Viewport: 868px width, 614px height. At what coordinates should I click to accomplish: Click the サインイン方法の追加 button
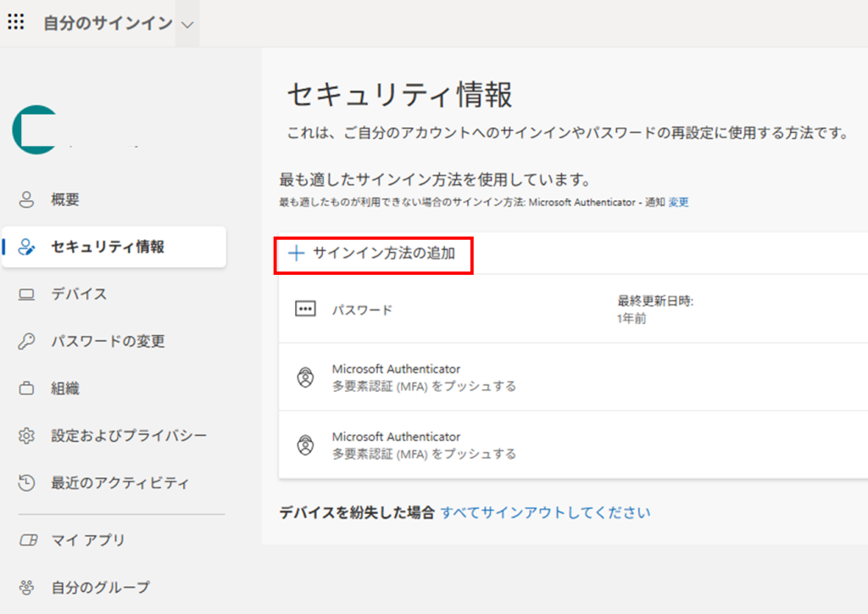373,253
